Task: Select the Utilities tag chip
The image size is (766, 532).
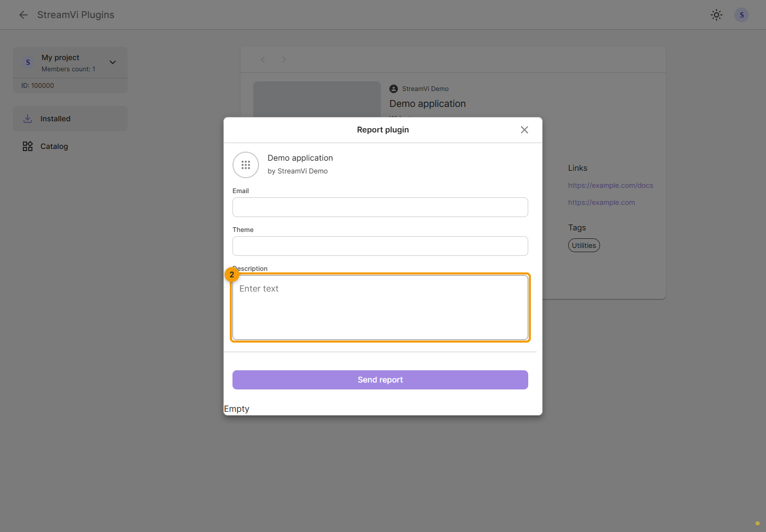Action: [584, 245]
